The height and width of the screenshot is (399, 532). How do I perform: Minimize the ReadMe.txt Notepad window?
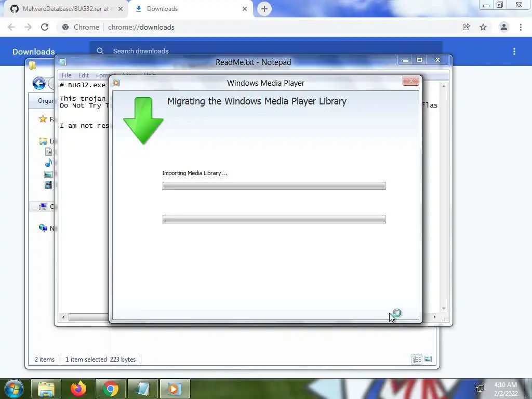(405, 60)
